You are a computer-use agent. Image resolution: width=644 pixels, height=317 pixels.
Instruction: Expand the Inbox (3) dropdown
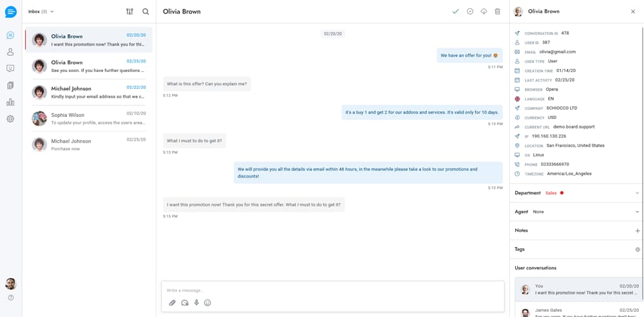pyautogui.click(x=41, y=12)
